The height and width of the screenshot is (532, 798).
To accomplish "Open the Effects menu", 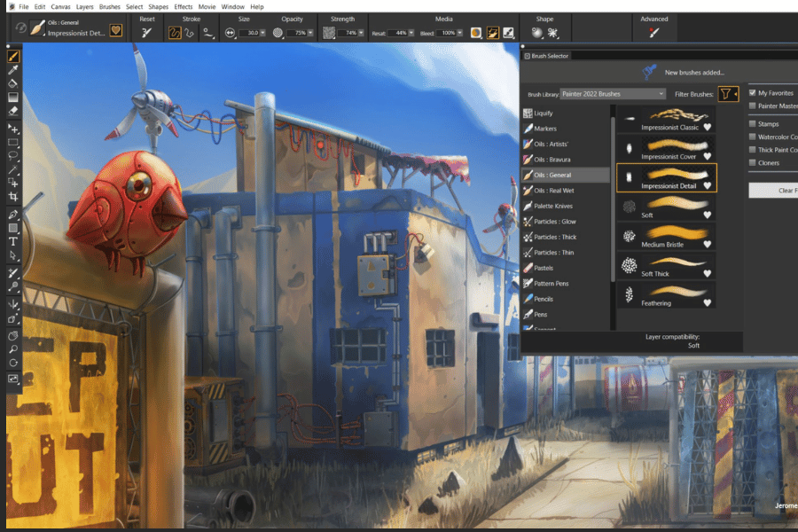I will [x=183, y=6].
